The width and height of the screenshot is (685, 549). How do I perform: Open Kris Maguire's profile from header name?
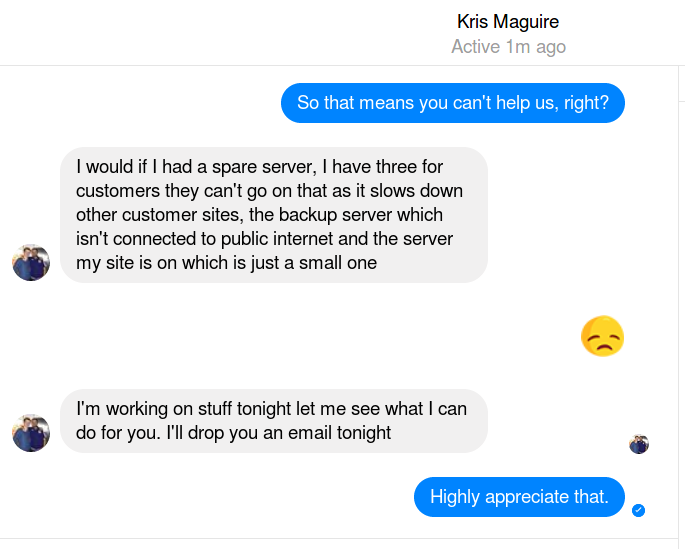coord(508,21)
